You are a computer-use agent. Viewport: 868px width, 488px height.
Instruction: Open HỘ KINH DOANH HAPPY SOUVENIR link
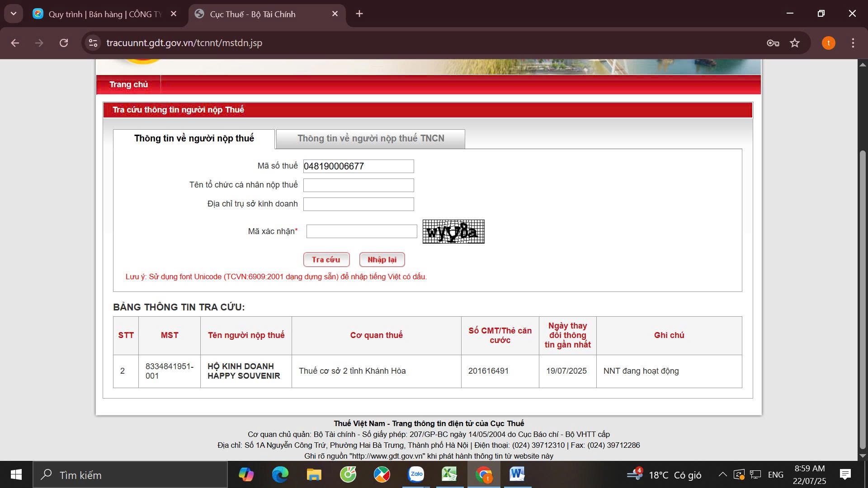click(244, 371)
